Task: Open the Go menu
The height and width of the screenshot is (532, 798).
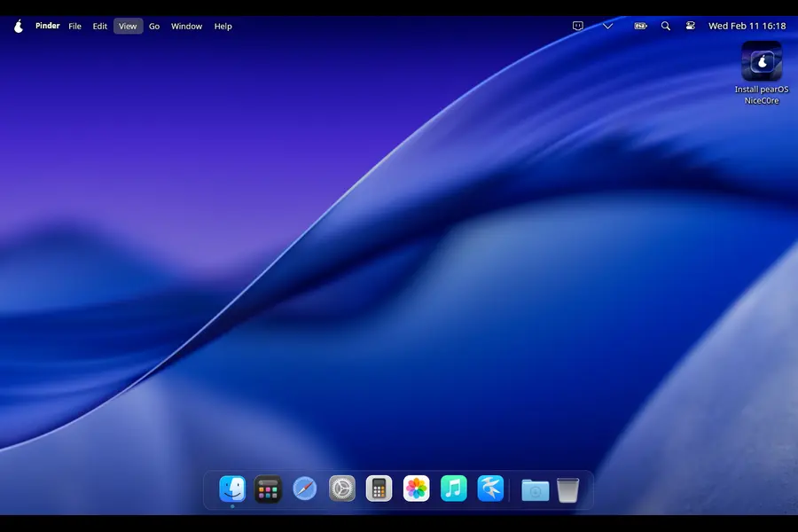Action: click(x=154, y=27)
